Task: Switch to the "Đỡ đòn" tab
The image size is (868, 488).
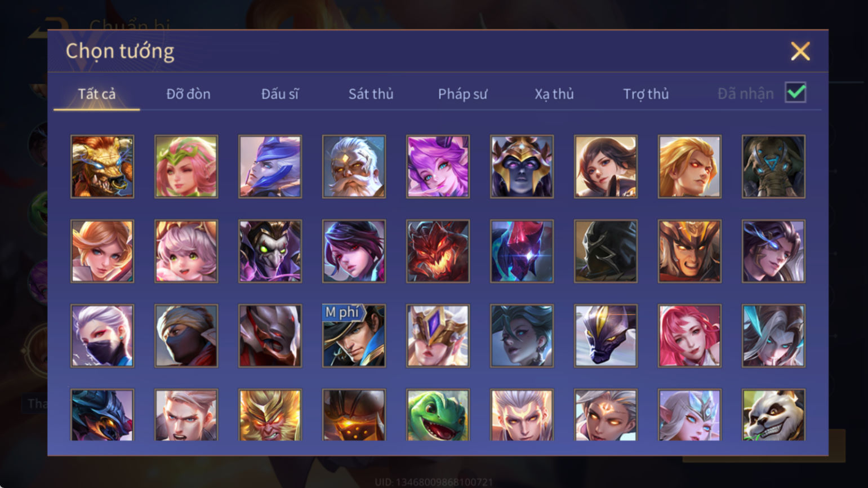Action: [188, 94]
